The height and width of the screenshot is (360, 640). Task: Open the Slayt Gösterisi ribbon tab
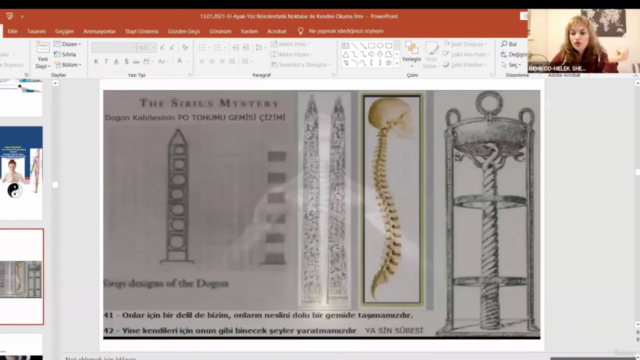click(x=142, y=31)
